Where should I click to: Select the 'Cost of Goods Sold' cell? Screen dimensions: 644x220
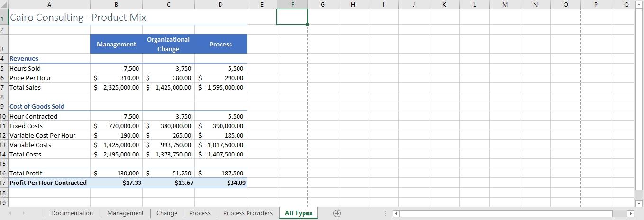click(x=50, y=106)
